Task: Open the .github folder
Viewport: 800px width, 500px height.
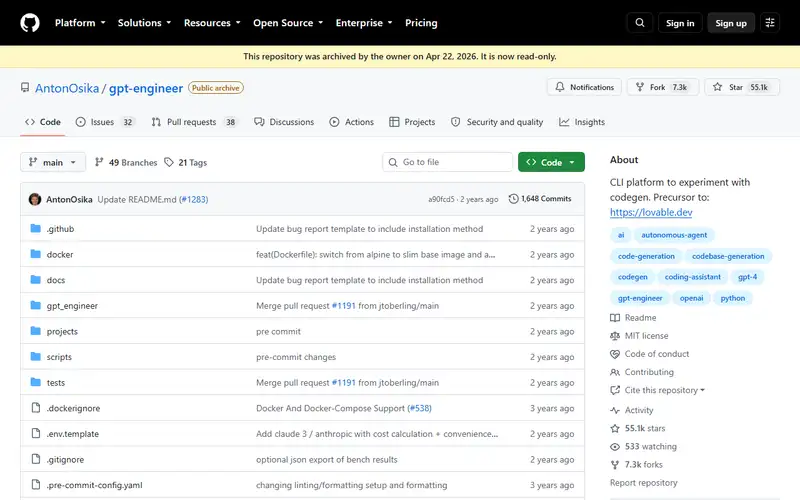Action: pos(60,229)
